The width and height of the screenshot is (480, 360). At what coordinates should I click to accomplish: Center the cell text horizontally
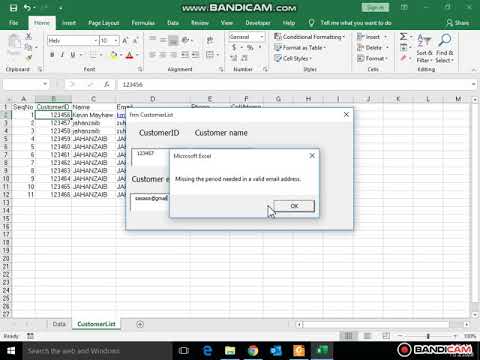click(x=163, y=55)
